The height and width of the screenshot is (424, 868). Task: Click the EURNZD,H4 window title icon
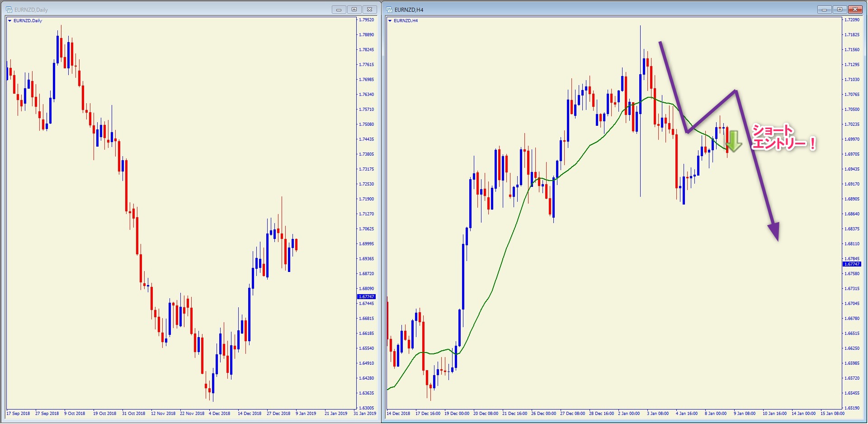pyautogui.click(x=389, y=10)
